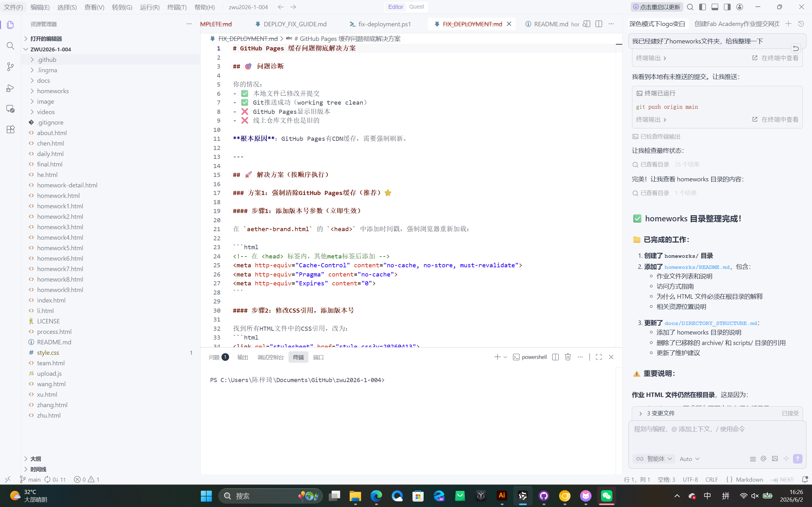Click the search icon in the title bar
Image resolution: width=812 pixels, height=507 pixels.
[x=690, y=7]
